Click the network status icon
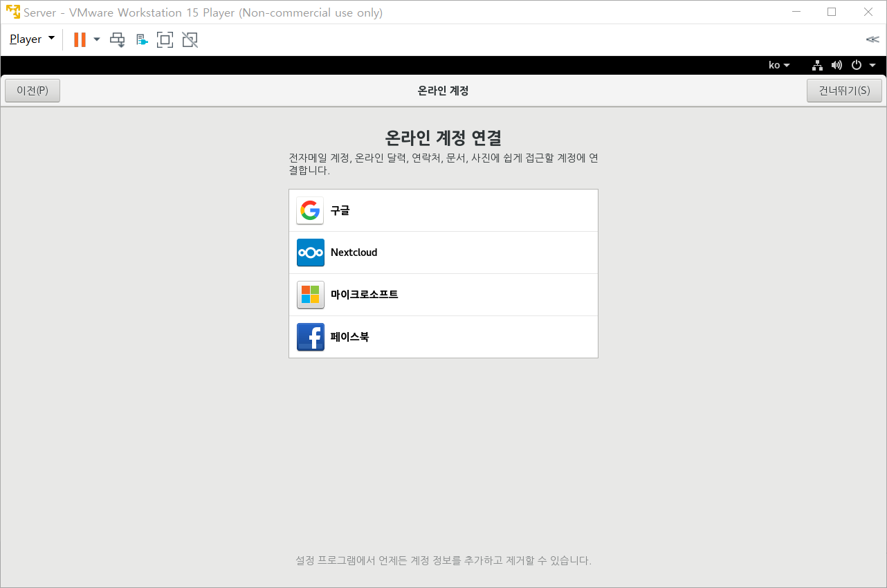 (x=817, y=65)
